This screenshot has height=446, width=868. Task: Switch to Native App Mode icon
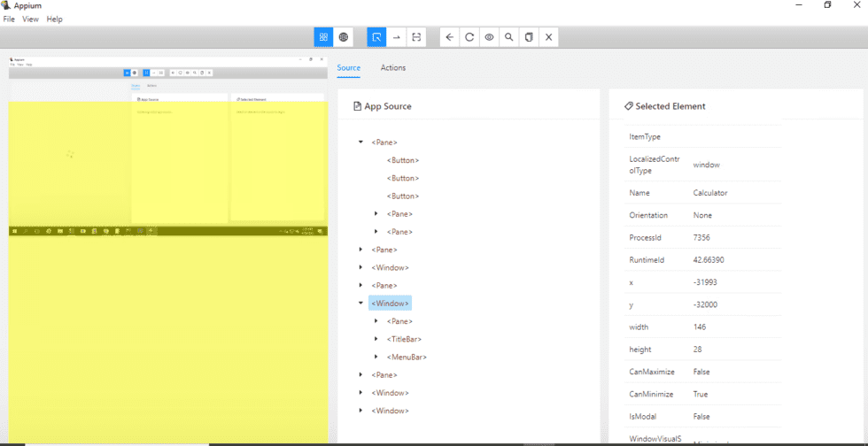[323, 37]
